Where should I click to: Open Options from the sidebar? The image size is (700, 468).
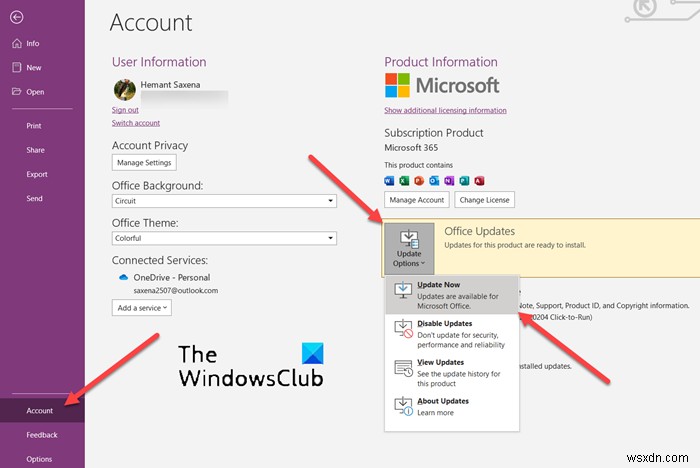39,459
